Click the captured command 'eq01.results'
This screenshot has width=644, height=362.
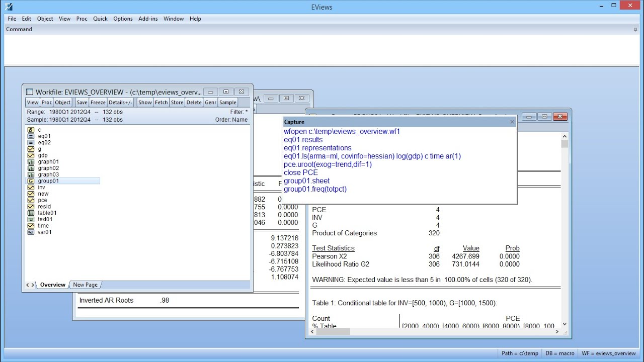303,140
